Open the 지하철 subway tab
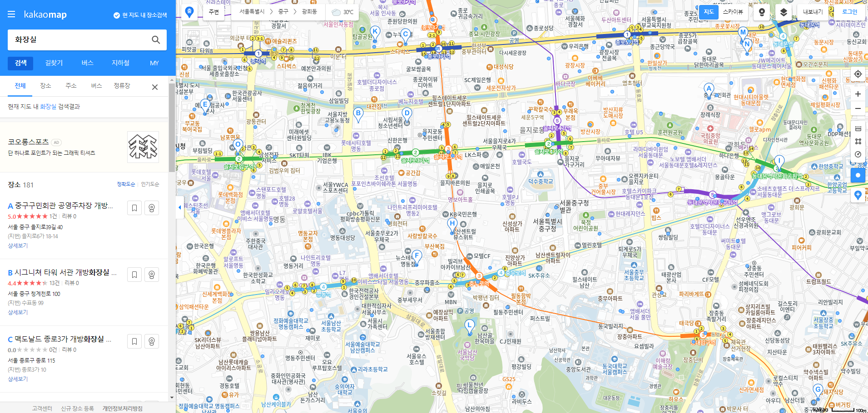The height and width of the screenshot is (413, 868). [x=121, y=63]
